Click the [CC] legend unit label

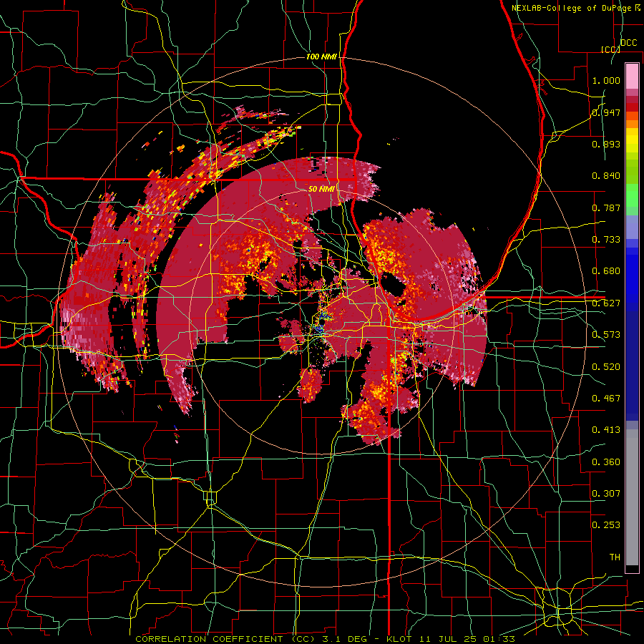(x=610, y=49)
